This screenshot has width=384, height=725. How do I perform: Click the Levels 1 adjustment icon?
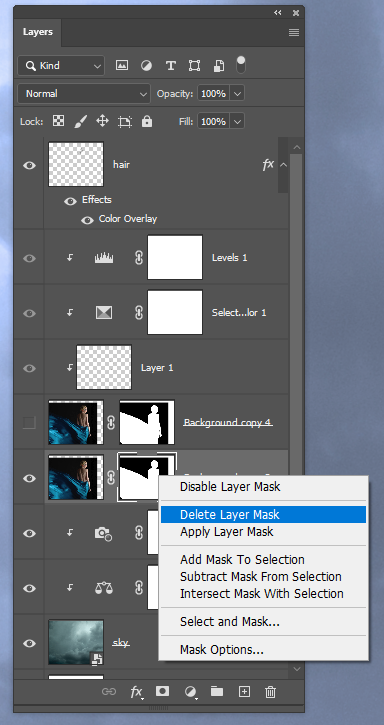click(x=104, y=258)
